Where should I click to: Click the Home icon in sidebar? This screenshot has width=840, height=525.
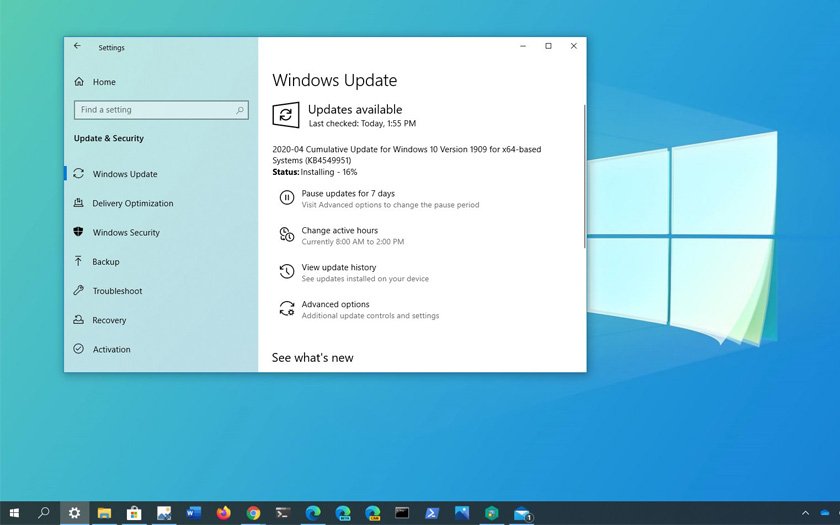[79, 82]
